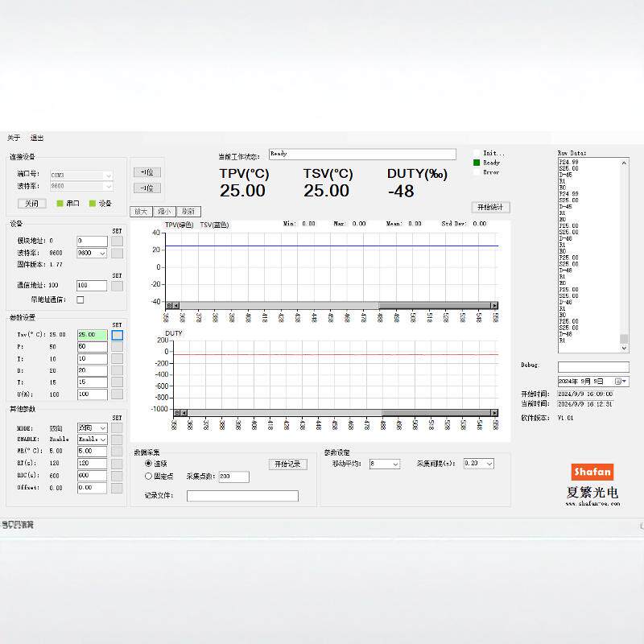Image resolution: width=644 pixels, height=644 pixels.
Task: Click the 刷新 refresh button
Action: [188, 211]
